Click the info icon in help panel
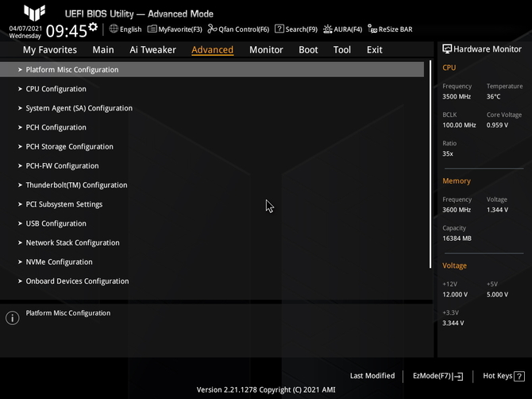The width and height of the screenshot is (532, 399). [12, 318]
